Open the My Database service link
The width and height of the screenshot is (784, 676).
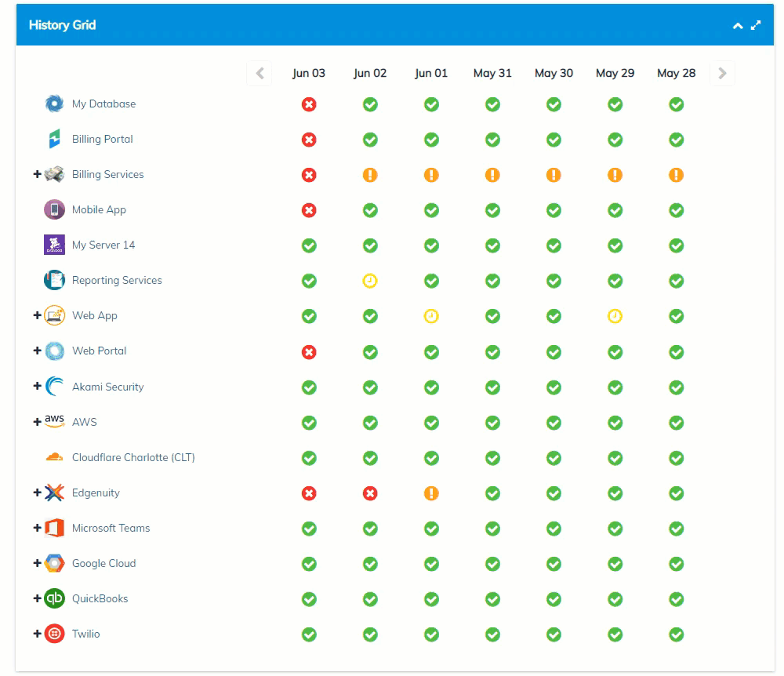point(104,104)
